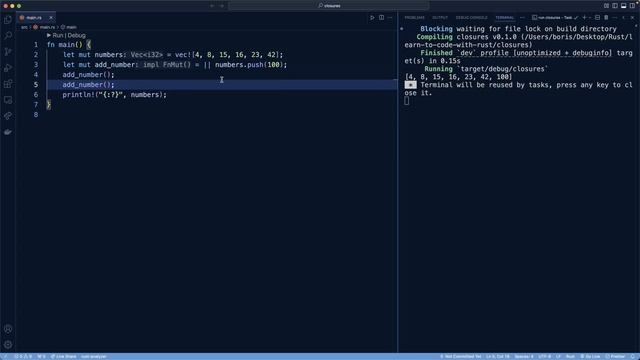
Task: Switch to the PROBLEMS panel tab
Action: [414, 18]
